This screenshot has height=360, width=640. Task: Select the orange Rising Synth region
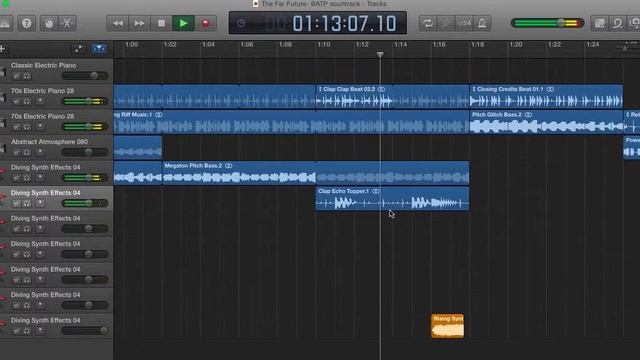click(448, 326)
